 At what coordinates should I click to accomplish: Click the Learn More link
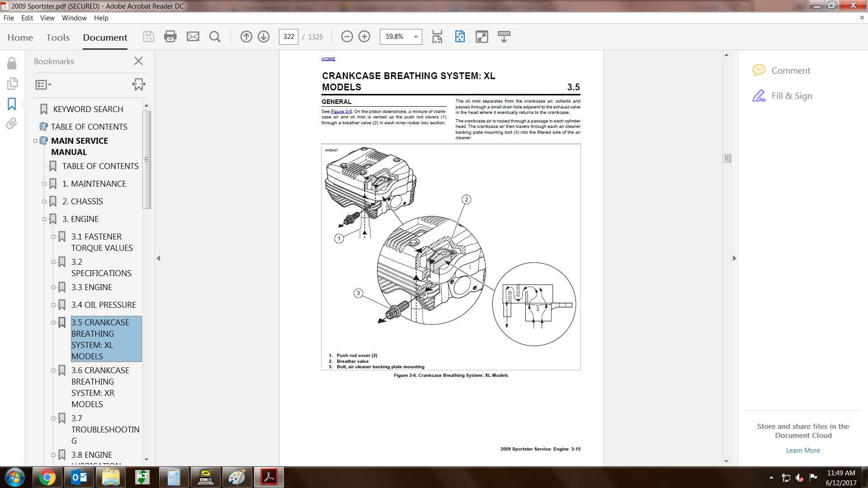pos(802,450)
